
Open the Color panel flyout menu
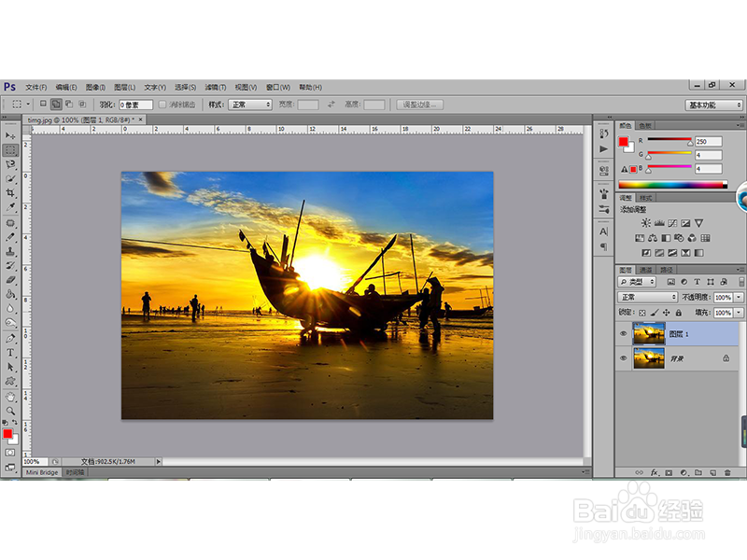(x=740, y=125)
